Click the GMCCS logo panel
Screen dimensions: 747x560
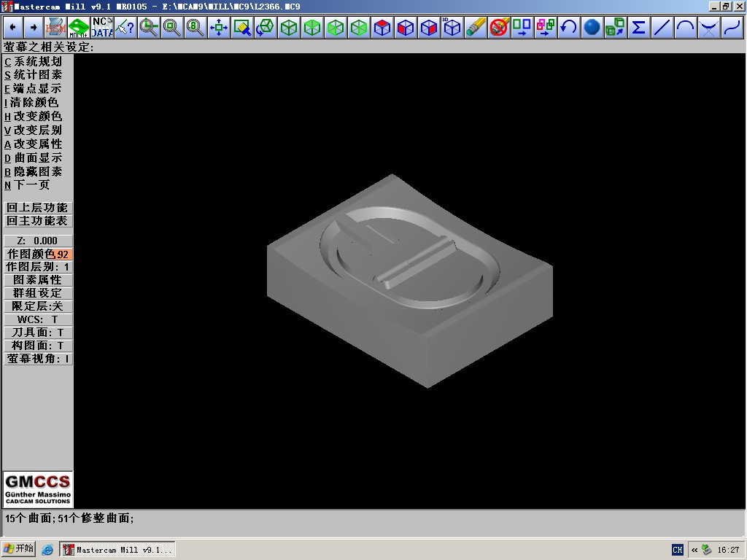pyautogui.click(x=38, y=489)
